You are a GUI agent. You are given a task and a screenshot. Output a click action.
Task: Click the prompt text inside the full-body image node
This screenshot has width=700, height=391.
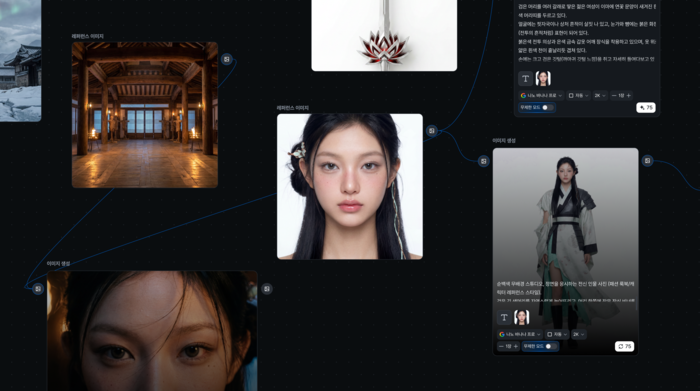click(x=565, y=292)
